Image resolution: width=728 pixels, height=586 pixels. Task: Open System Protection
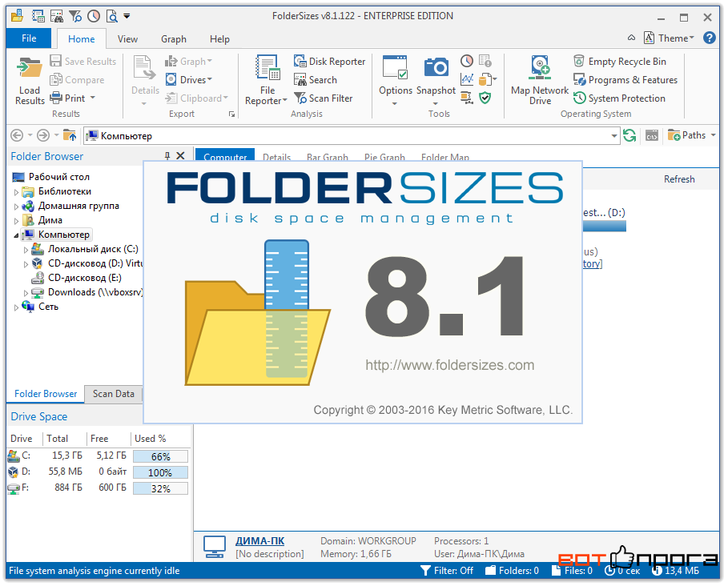pyautogui.click(x=619, y=98)
